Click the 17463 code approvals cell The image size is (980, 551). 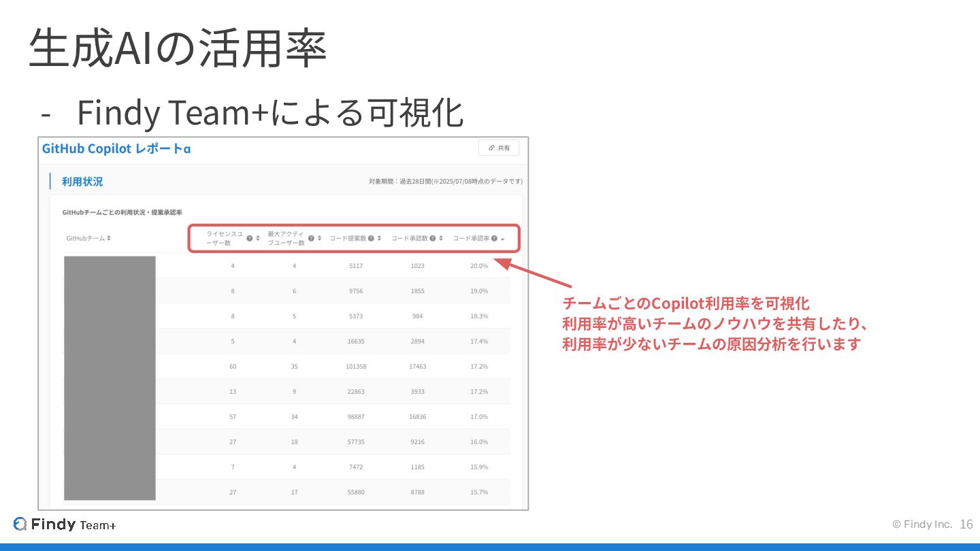418,367
